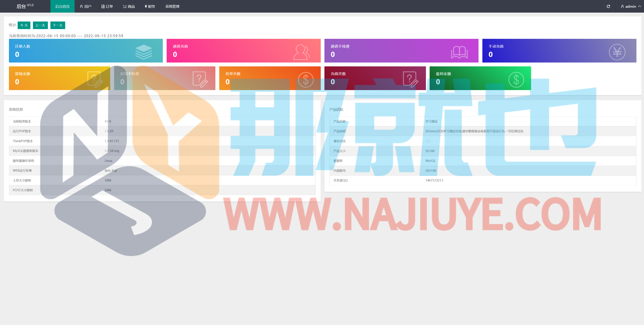Expand the admin account dropdown
Viewport: 644px width, 325px height.
631,7
